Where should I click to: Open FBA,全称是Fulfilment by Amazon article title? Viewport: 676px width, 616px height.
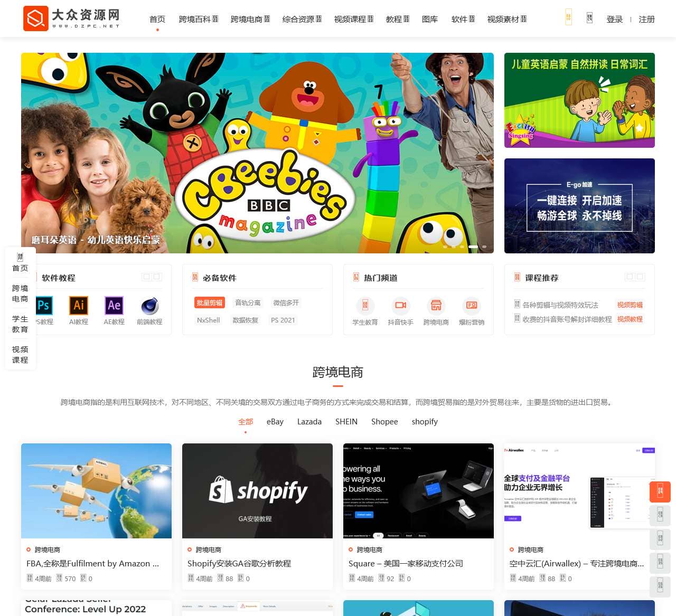(x=92, y=563)
